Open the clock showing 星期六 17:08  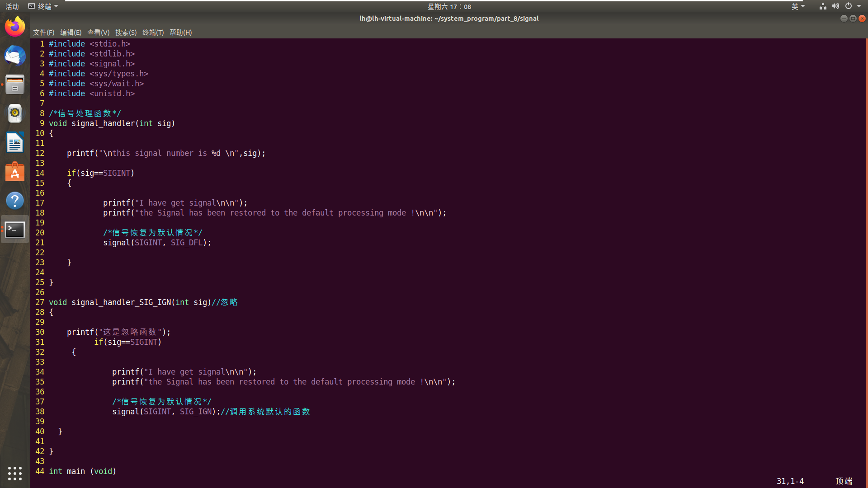point(449,6)
